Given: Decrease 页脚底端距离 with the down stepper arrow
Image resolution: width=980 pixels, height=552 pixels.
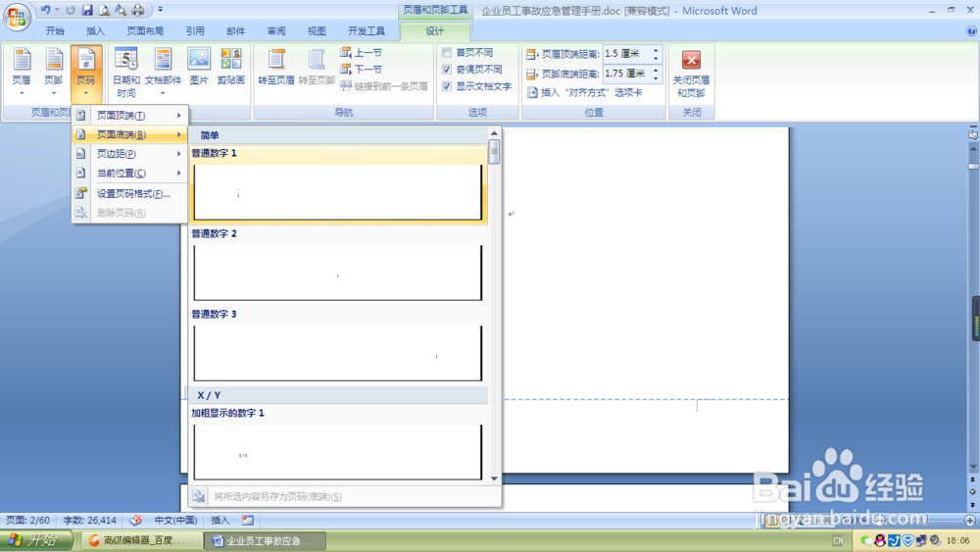Looking at the screenshot, I should pyautogui.click(x=656, y=77).
